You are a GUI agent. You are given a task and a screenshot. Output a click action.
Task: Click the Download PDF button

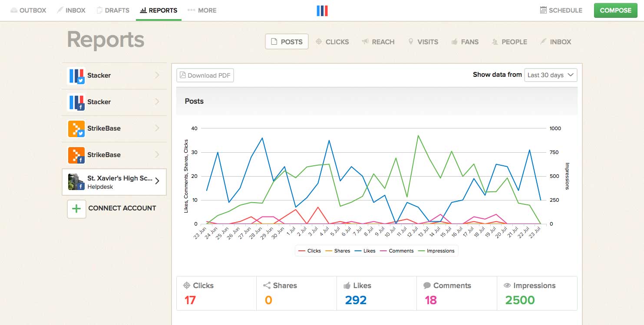coord(205,75)
